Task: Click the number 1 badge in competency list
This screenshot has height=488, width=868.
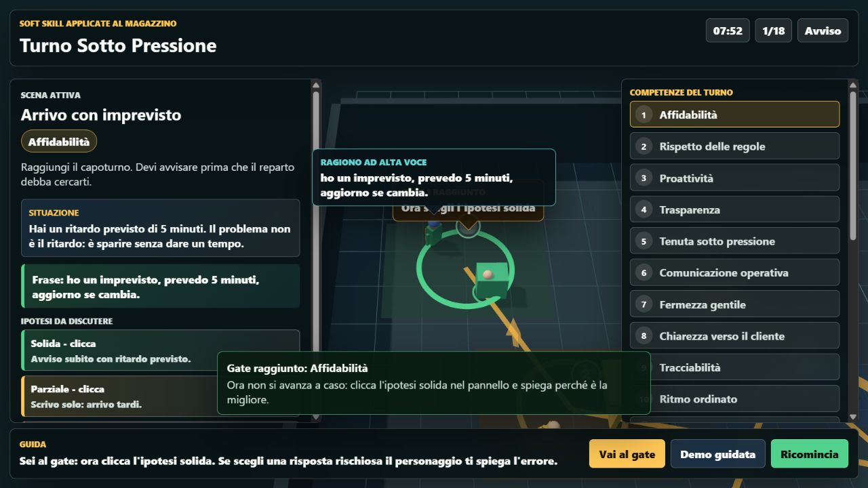Action: point(644,115)
